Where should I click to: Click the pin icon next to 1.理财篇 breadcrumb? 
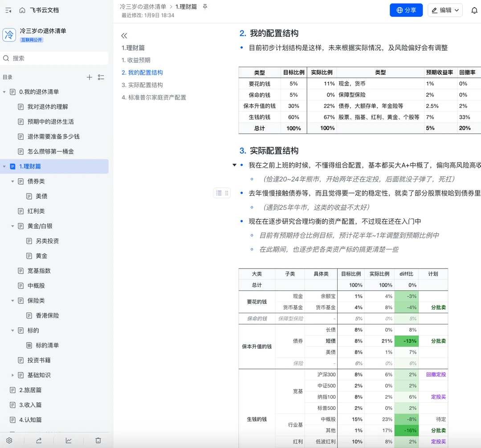(x=205, y=7)
